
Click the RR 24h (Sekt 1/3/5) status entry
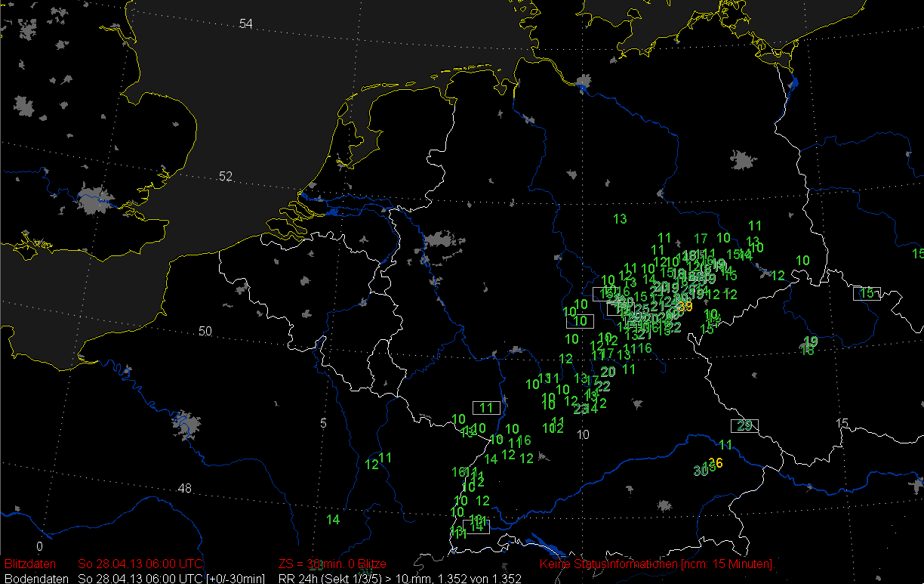point(400,579)
